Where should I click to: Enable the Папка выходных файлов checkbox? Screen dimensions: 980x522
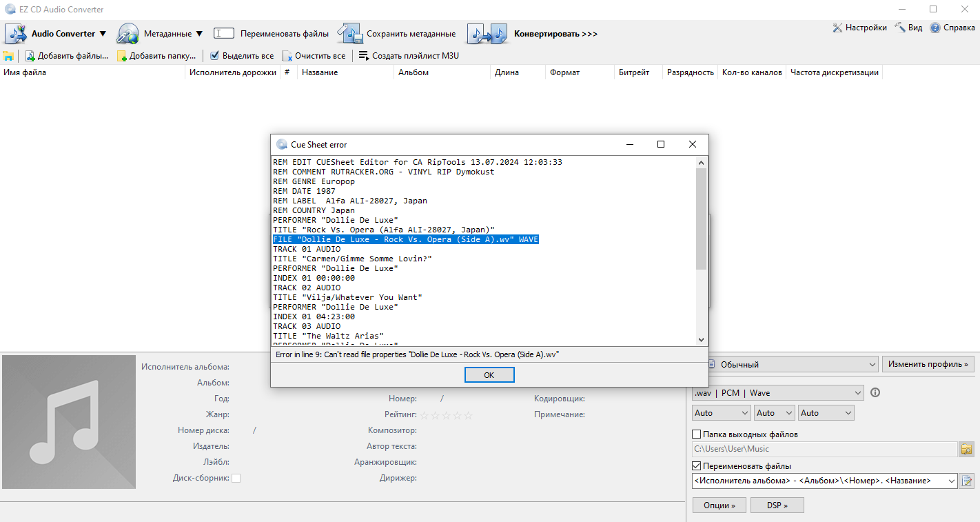(x=696, y=434)
